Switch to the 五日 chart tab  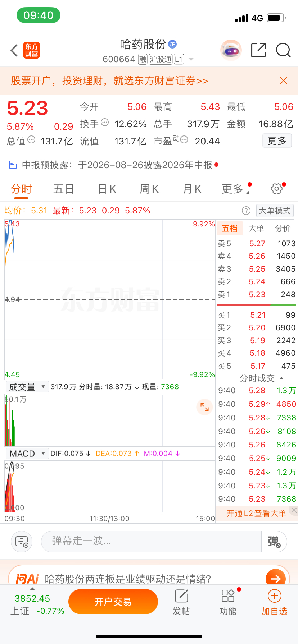(x=64, y=189)
